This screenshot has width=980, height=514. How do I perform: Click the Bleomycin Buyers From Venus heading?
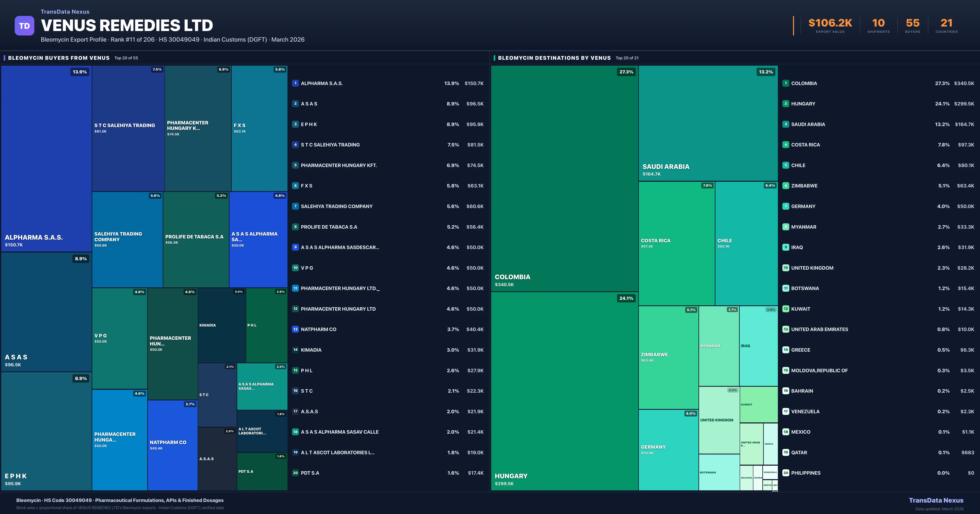pos(59,58)
